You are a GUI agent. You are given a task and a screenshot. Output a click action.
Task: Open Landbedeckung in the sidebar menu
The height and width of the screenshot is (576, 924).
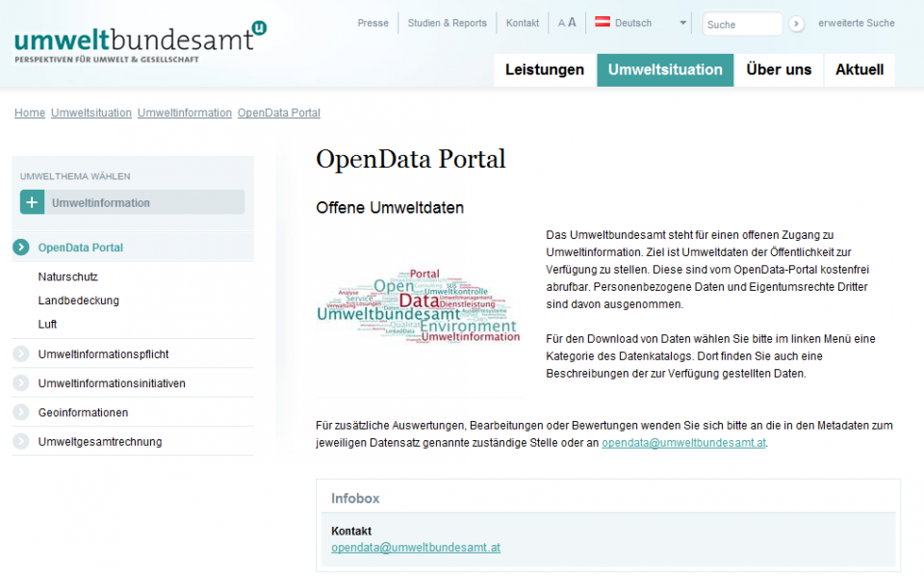pyautogui.click(x=78, y=301)
